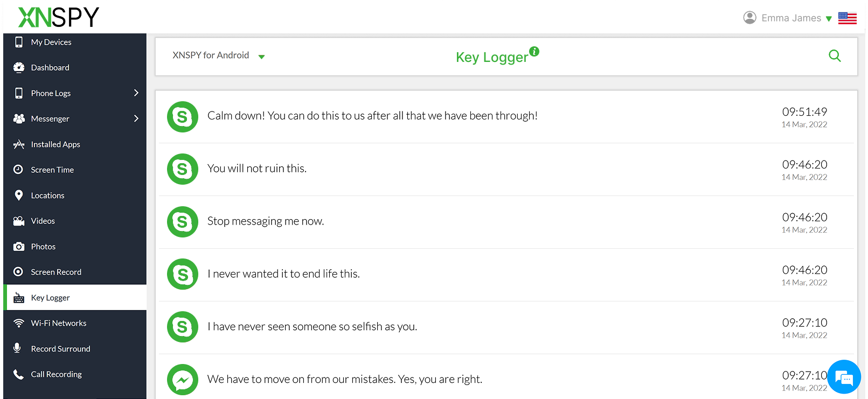Select 'I never wanted it to end' text
This screenshot has height=399, width=868.
(283, 274)
